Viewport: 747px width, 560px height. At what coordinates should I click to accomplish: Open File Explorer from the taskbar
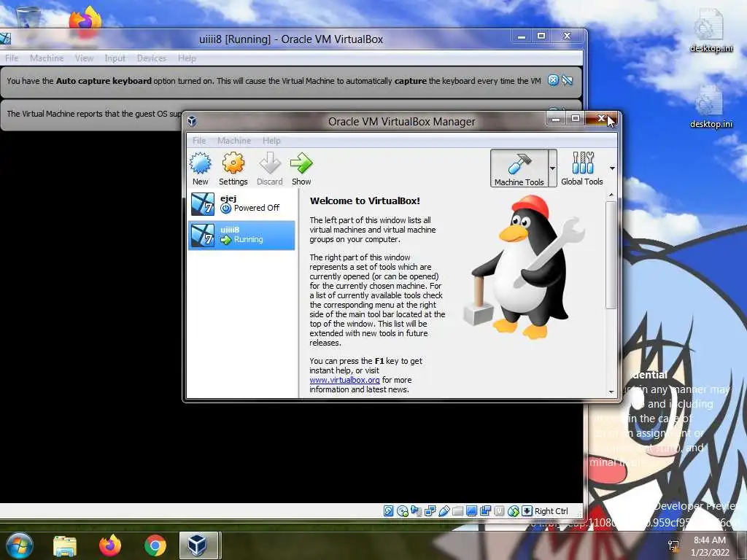click(x=65, y=545)
